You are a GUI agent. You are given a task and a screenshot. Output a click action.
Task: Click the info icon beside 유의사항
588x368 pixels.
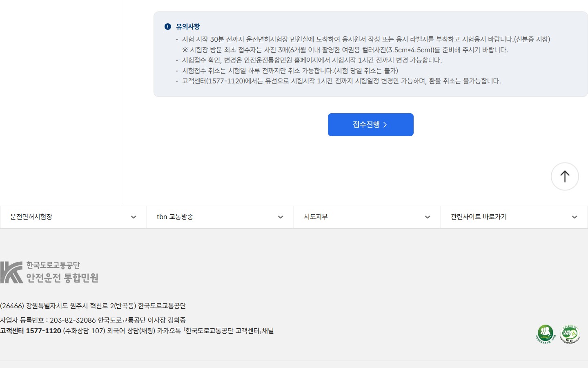(x=168, y=27)
